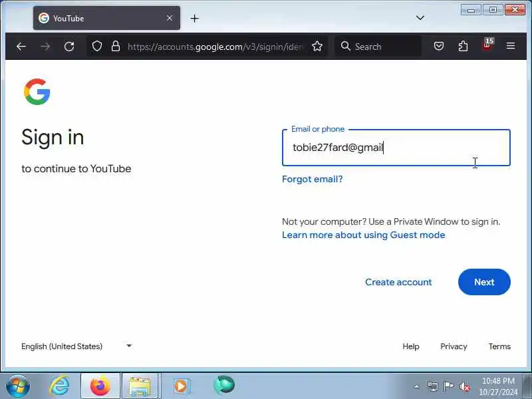Save page to Pocket icon
Viewport: 532px width, 399px height.
439,46
